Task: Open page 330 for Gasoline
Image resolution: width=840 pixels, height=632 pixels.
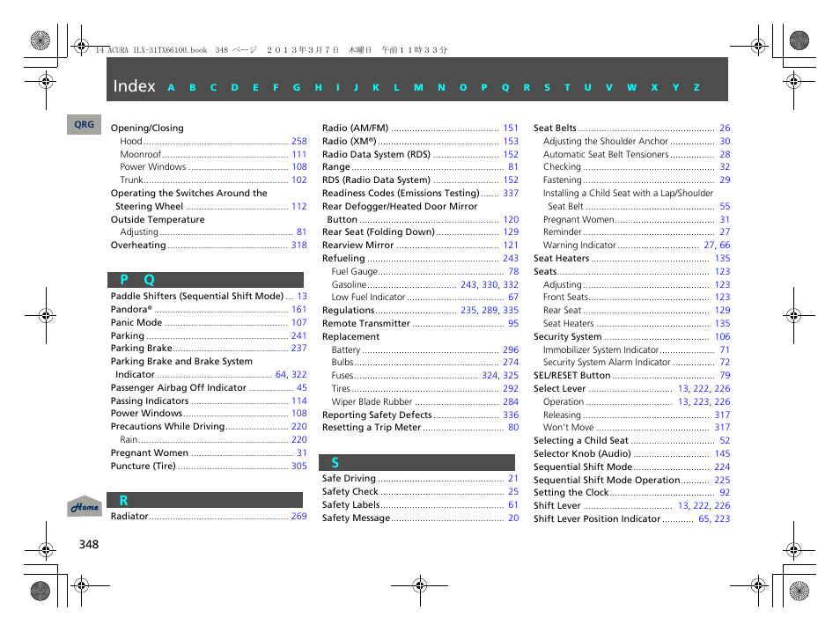Action: (490, 284)
